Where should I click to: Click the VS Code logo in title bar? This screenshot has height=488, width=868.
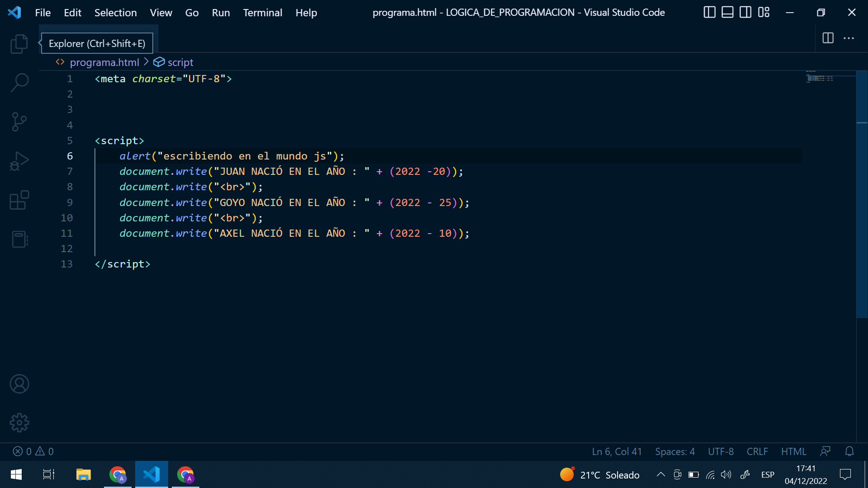(14, 12)
